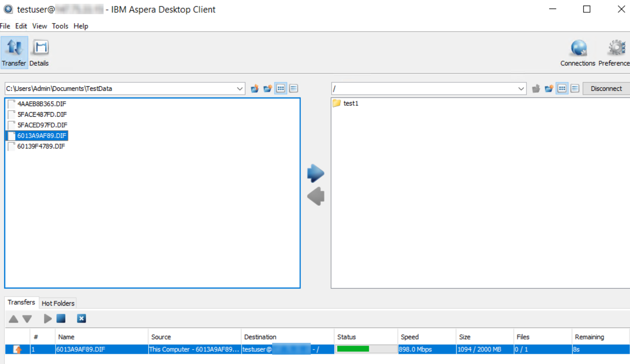Click the start transfer play button
This screenshot has height=364, width=630.
click(48, 319)
